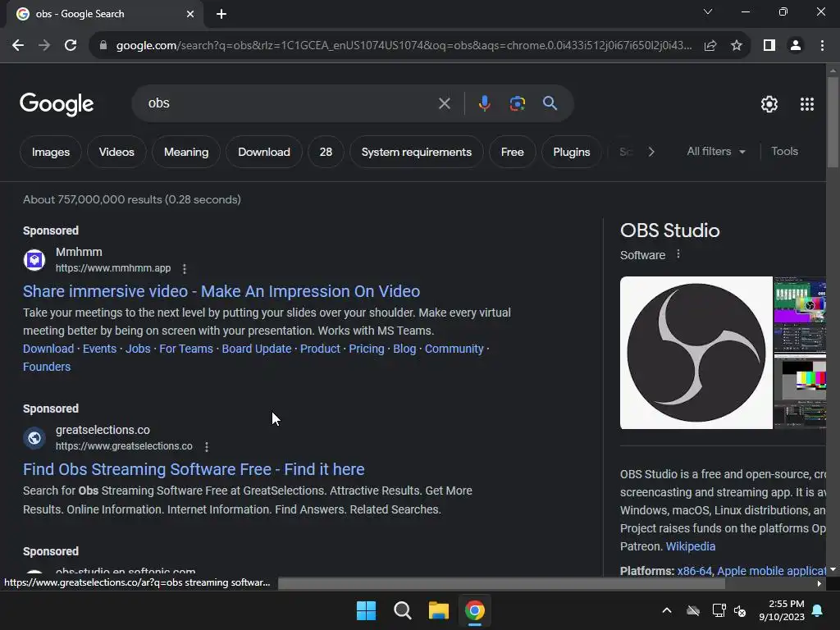
Task: Open Share immersive video ad link
Action: 221,291
